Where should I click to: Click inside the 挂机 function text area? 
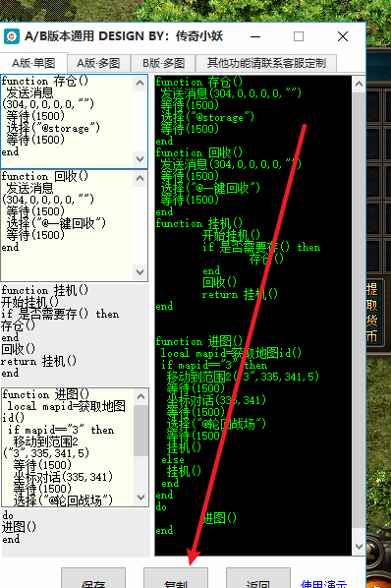pos(75,333)
